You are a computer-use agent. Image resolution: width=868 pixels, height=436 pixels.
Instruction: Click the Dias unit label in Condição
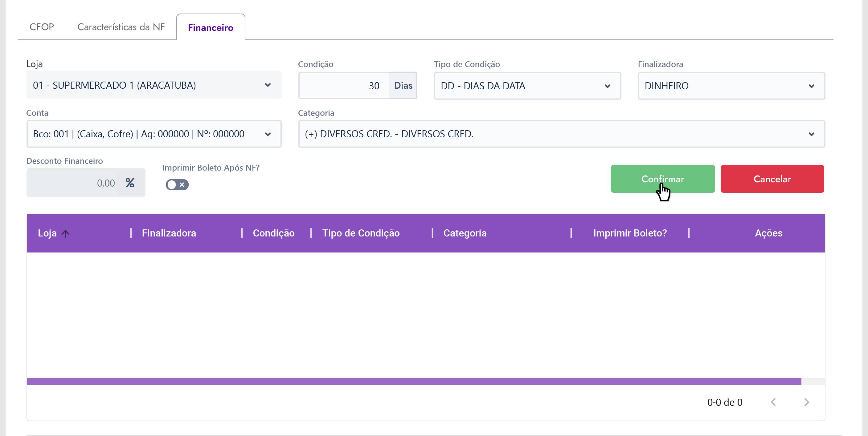pyautogui.click(x=403, y=86)
